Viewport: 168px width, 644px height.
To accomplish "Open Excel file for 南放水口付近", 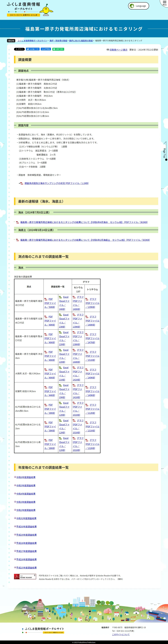I will point(64,303).
